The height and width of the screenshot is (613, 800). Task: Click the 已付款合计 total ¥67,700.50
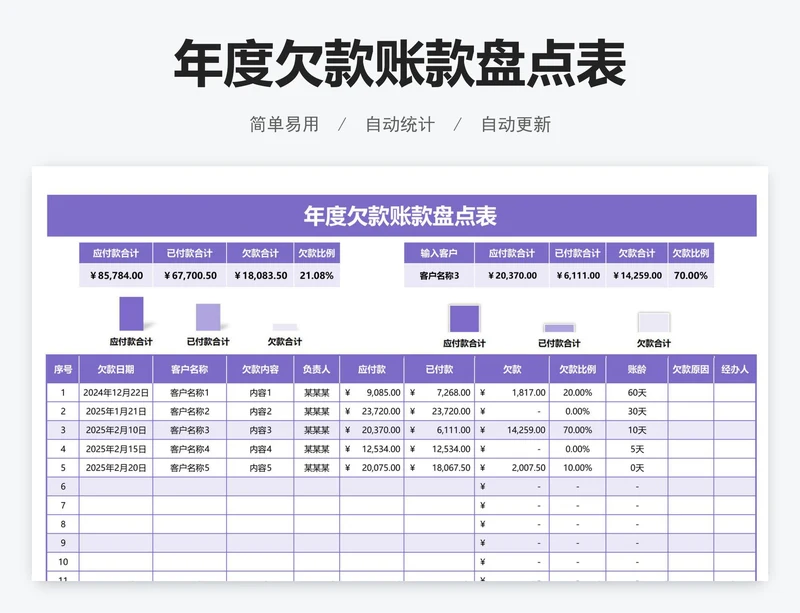(190, 276)
